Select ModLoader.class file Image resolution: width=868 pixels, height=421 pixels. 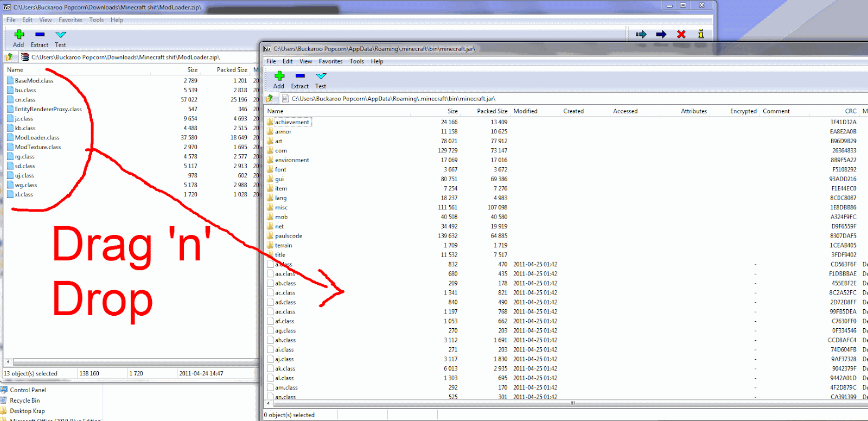37,138
